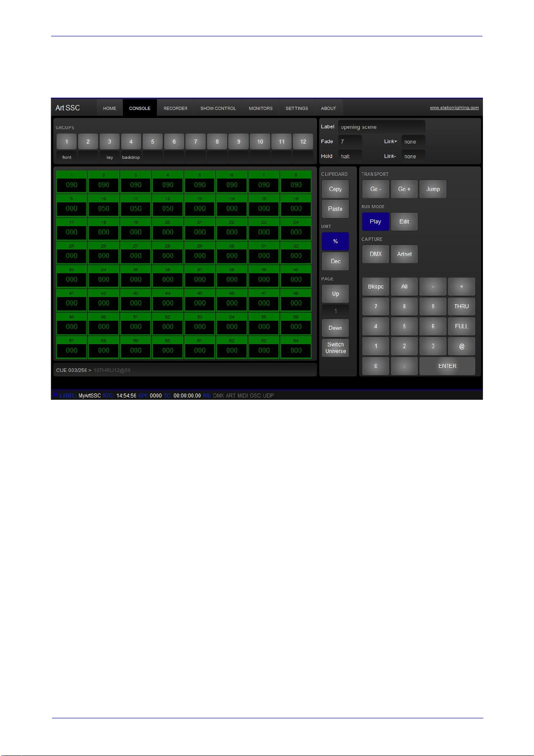This screenshot has height=756, width=534.
Task: Set run mode to Play
Action: click(x=376, y=222)
